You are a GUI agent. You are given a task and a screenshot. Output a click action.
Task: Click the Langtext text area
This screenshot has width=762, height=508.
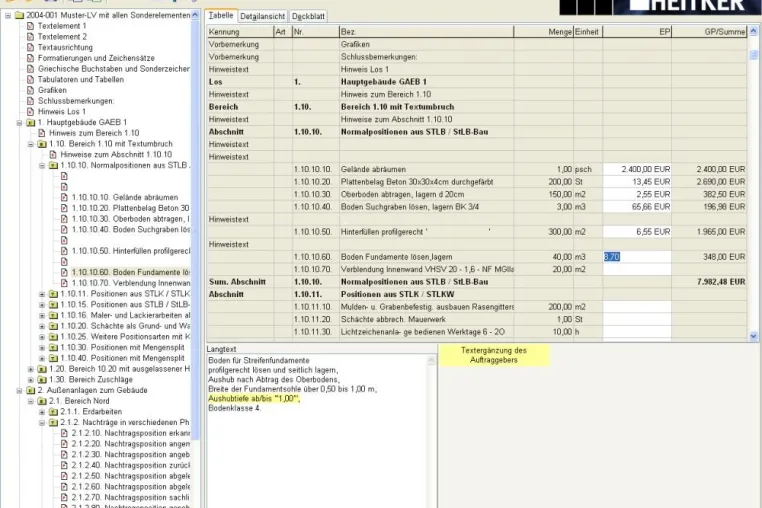coord(321,431)
